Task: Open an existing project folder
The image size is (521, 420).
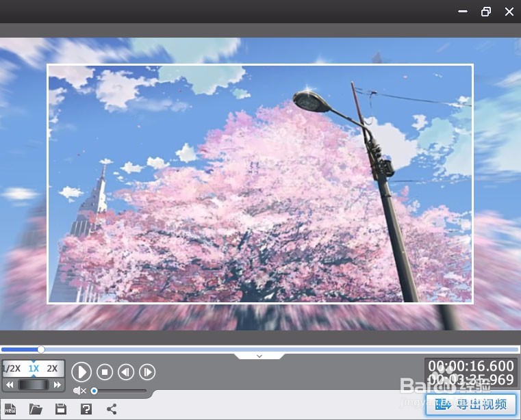Action: pos(36,409)
